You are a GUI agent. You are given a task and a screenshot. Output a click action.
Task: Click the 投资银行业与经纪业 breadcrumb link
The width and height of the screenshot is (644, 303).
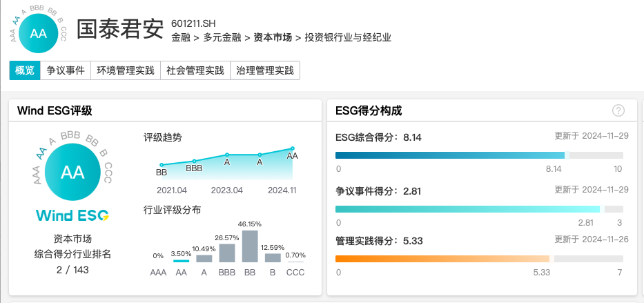(348, 38)
